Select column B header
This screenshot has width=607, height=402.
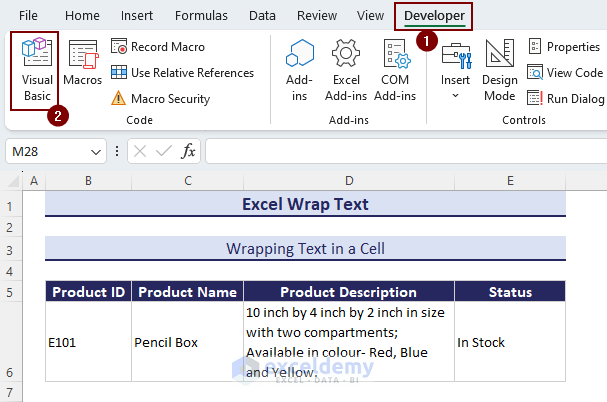coord(88,180)
